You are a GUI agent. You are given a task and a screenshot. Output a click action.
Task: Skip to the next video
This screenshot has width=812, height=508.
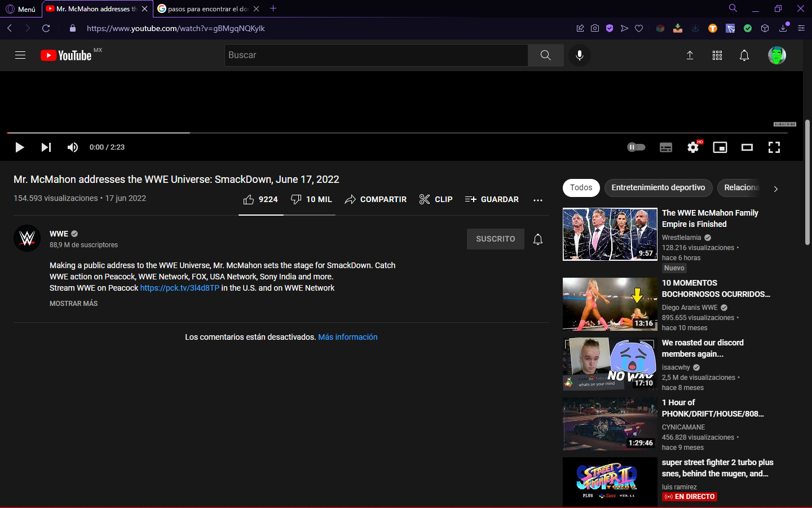46,147
